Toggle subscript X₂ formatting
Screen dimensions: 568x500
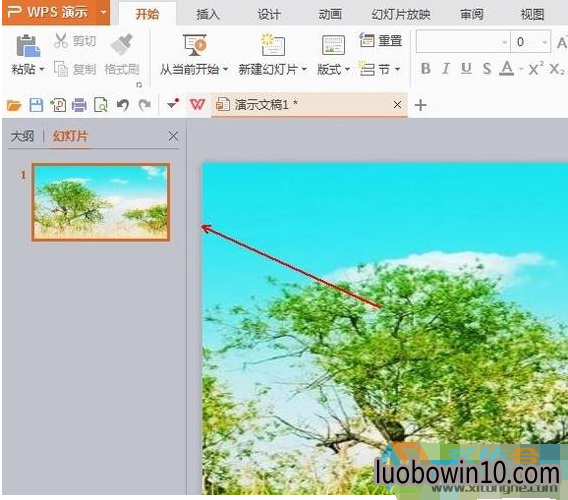click(x=557, y=68)
